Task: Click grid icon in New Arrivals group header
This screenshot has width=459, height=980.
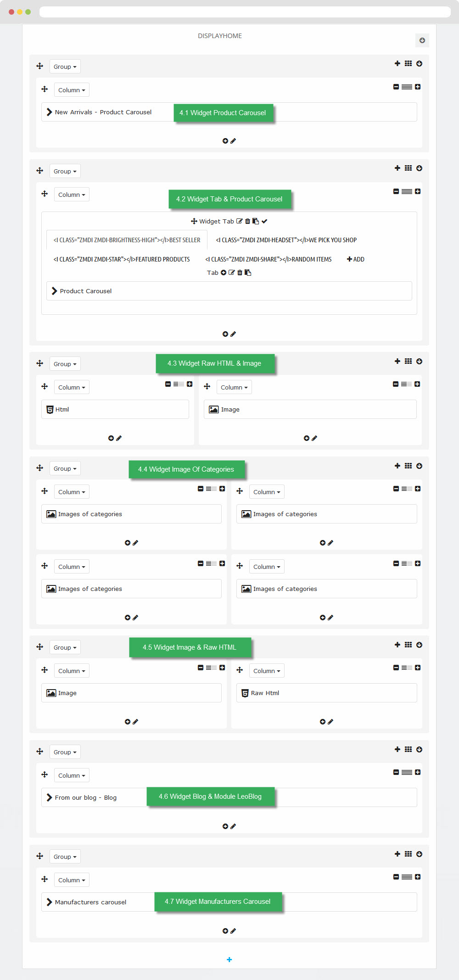Action: 408,63
